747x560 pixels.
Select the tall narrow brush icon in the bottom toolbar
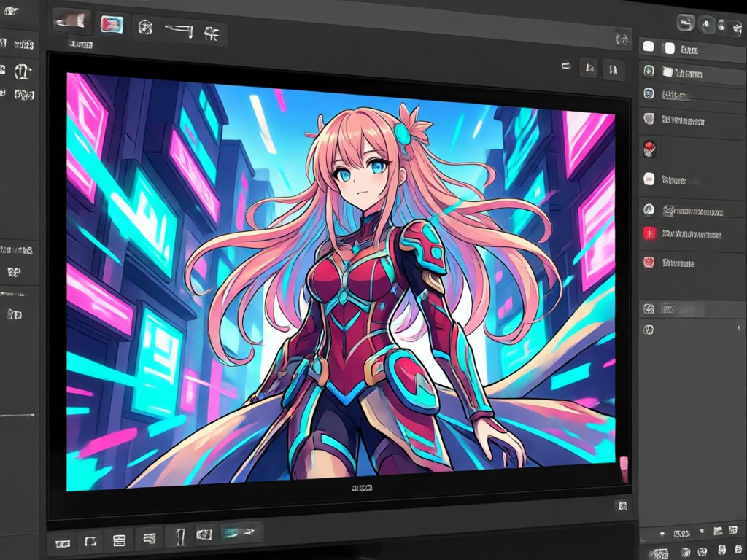click(179, 537)
